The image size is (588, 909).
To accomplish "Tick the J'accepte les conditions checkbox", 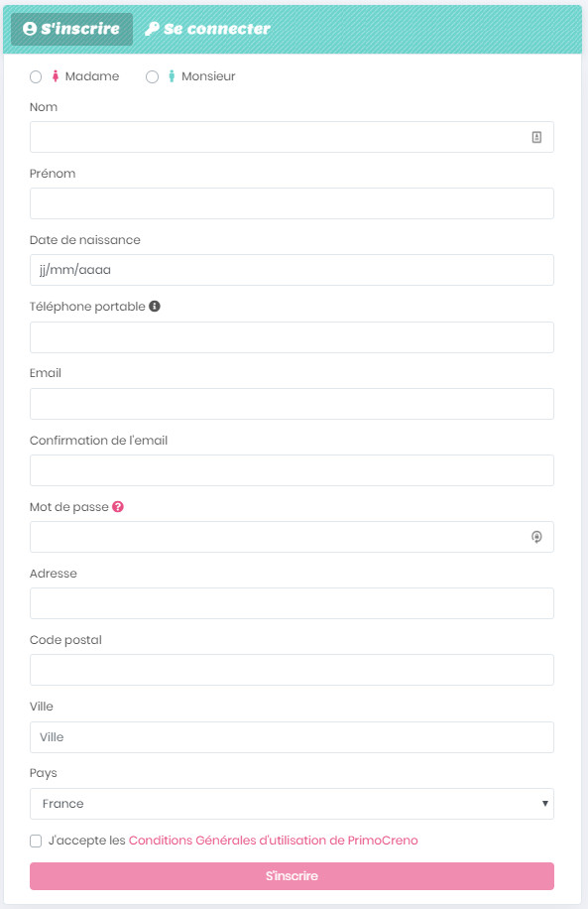I will pos(36,841).
